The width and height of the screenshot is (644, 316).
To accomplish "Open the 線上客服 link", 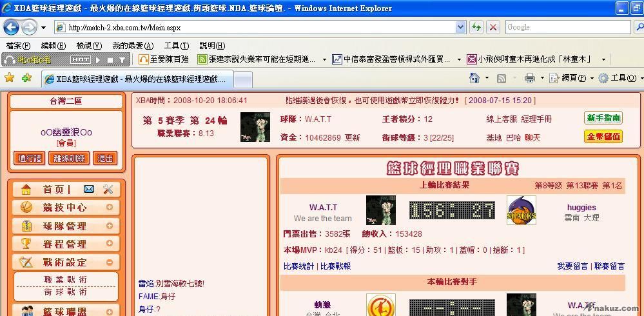I will click(502, 119).
